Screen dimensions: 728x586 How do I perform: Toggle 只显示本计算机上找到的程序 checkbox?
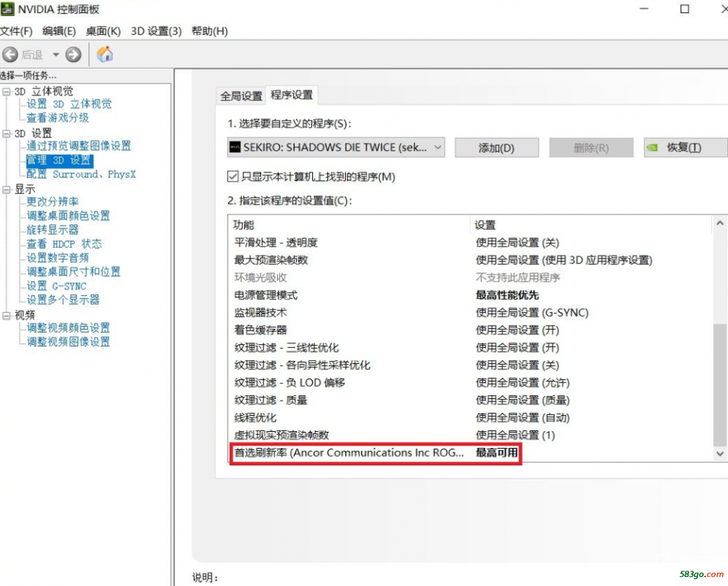(x=233, y=176)
